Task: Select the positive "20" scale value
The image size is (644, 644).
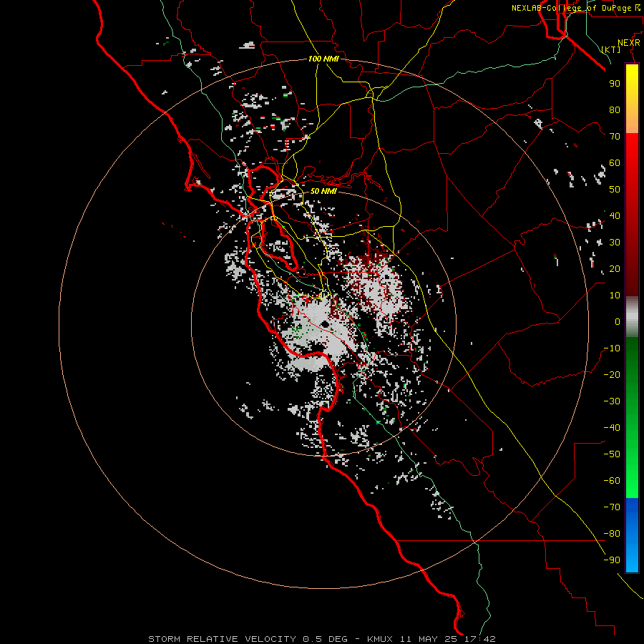Action: [x=615, y=268]
